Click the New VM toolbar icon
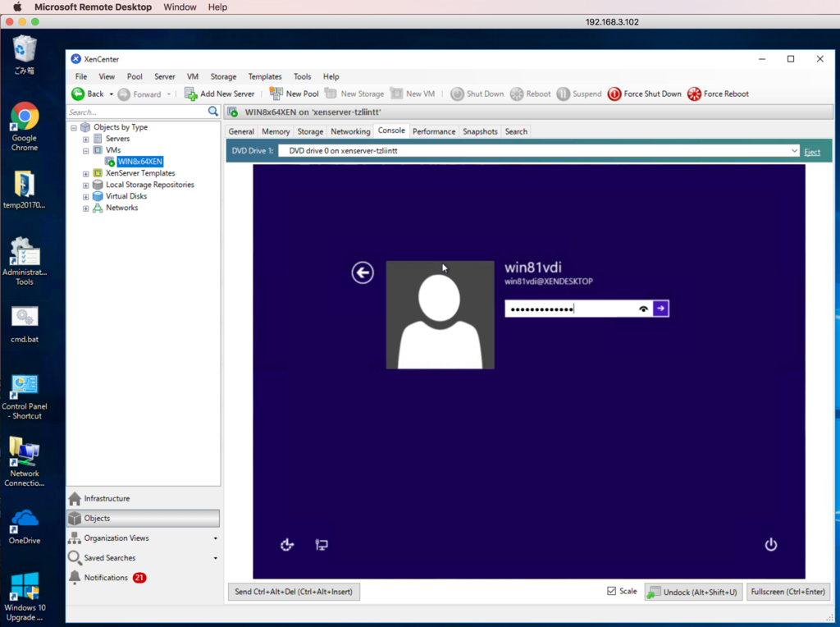Image resolution: width=840 pixels, height=627 pixels. 396,94
